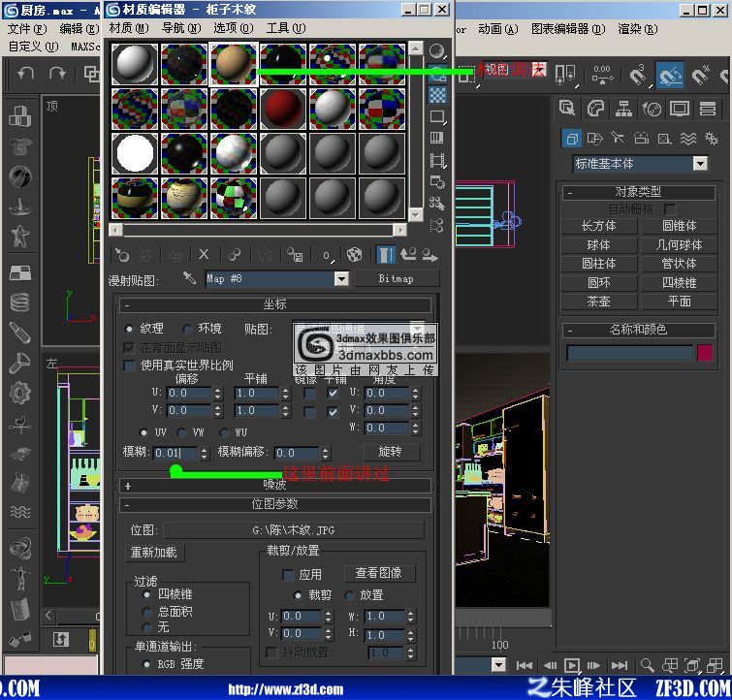The height and width of the screenshot is (700, 732).
Task: Toggle the Angle Snap icon in main toolbar
Action: (670, 75)
